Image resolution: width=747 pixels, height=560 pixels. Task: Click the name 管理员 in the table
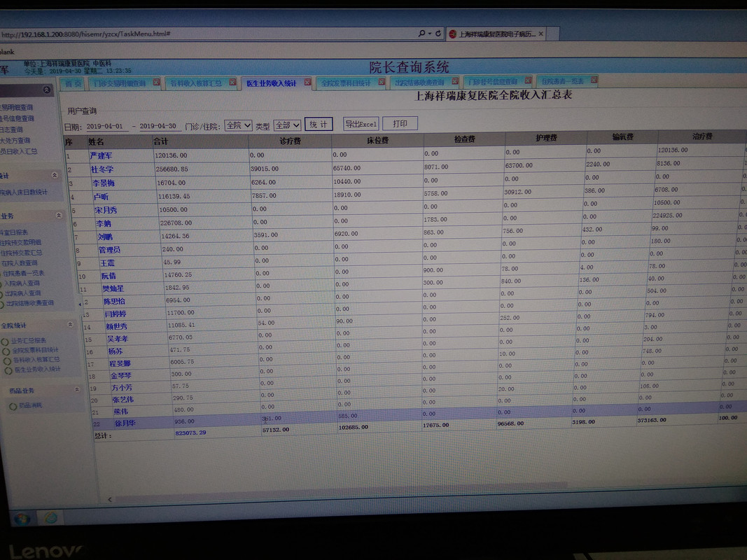coord(110,250)
